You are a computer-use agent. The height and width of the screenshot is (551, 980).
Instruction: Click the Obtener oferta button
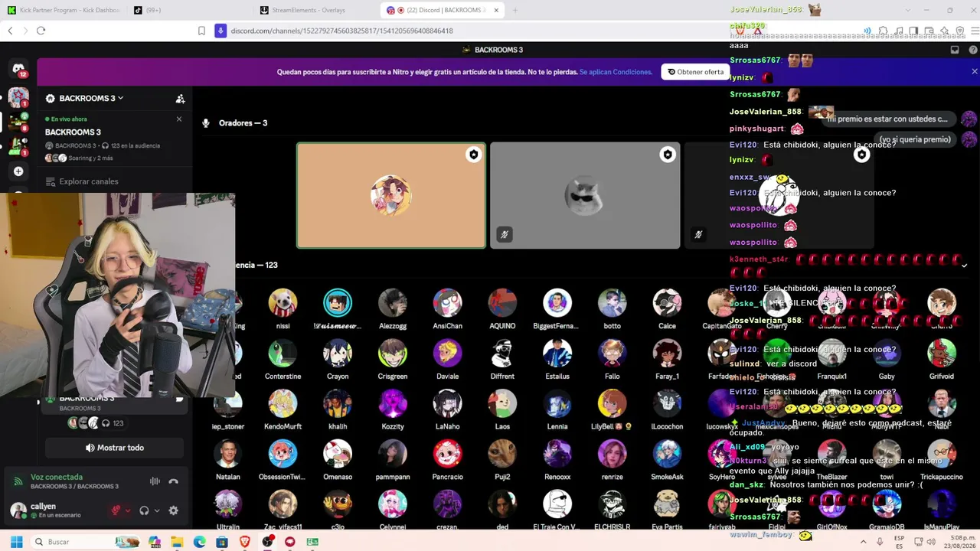click(x=695, y=72)
